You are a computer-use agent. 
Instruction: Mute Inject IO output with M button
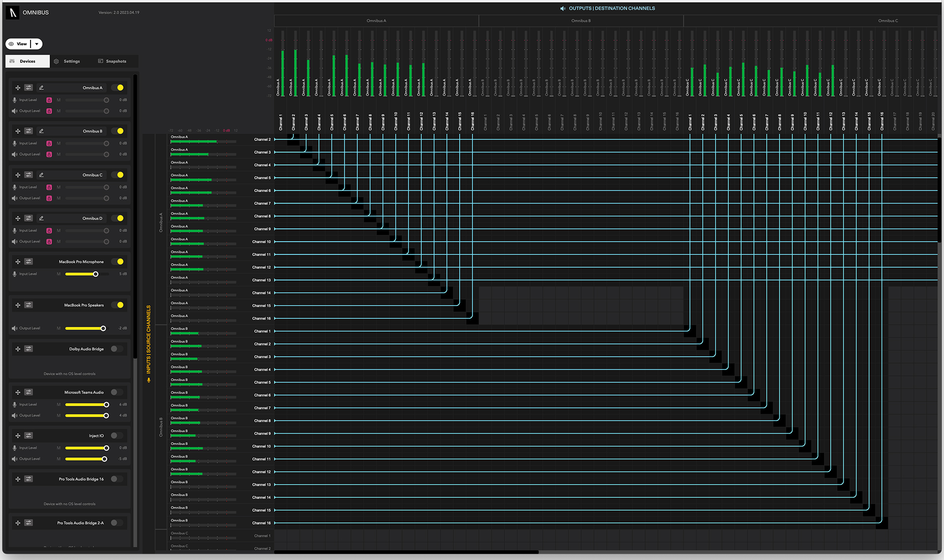point(59,459)
